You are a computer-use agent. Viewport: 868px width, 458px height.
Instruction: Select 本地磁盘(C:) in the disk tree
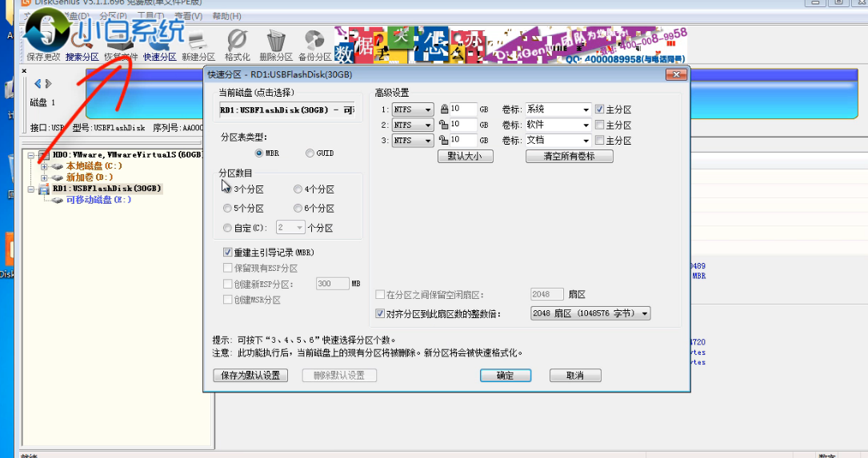(x=94, y=166)
